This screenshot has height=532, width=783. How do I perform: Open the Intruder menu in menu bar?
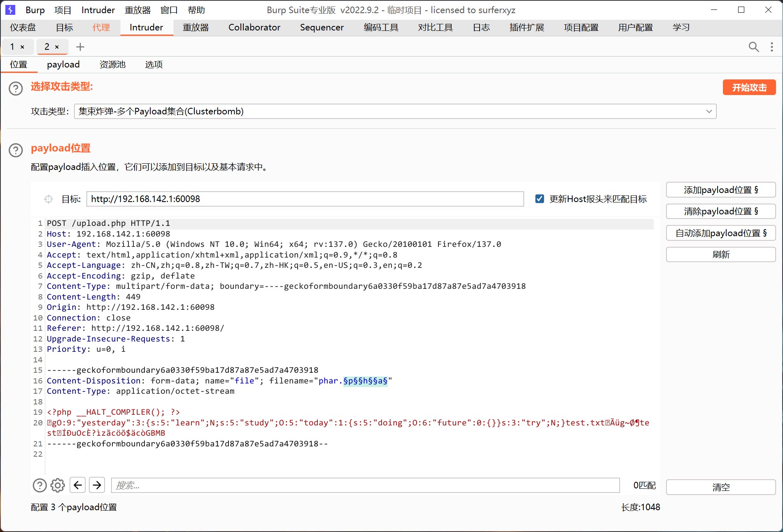98,10
